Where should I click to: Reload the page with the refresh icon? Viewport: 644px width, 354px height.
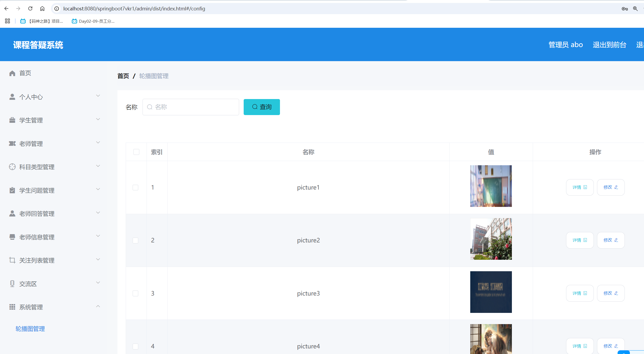pos(30,9)
